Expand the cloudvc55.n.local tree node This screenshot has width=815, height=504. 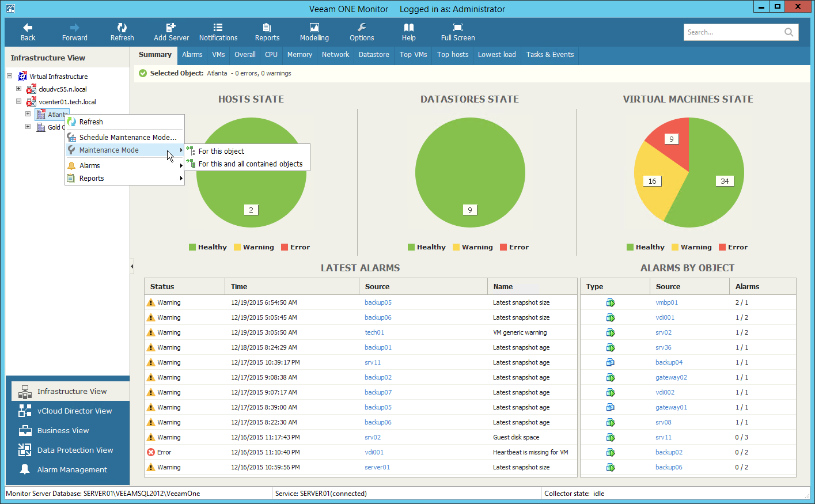point(18,89)
